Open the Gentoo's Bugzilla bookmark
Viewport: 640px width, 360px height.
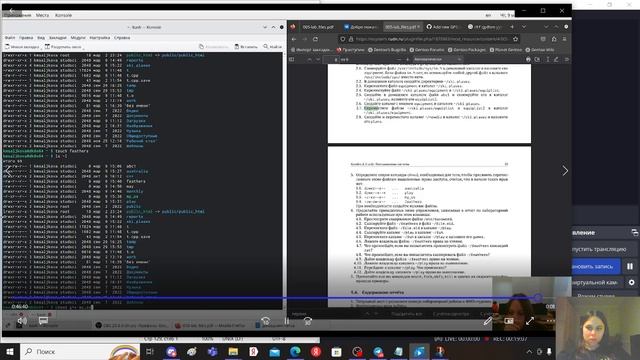[387, 50]
